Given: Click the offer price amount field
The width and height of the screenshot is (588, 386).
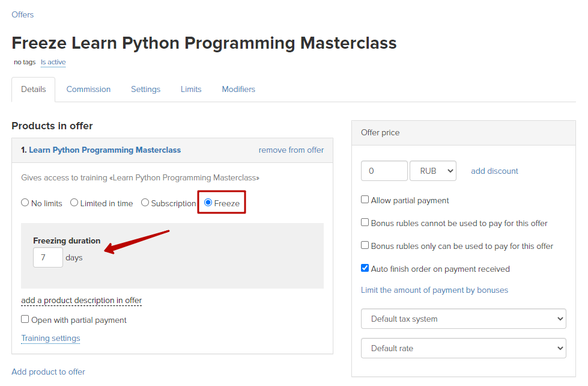Looking at the screenshot, I should 384,171.
